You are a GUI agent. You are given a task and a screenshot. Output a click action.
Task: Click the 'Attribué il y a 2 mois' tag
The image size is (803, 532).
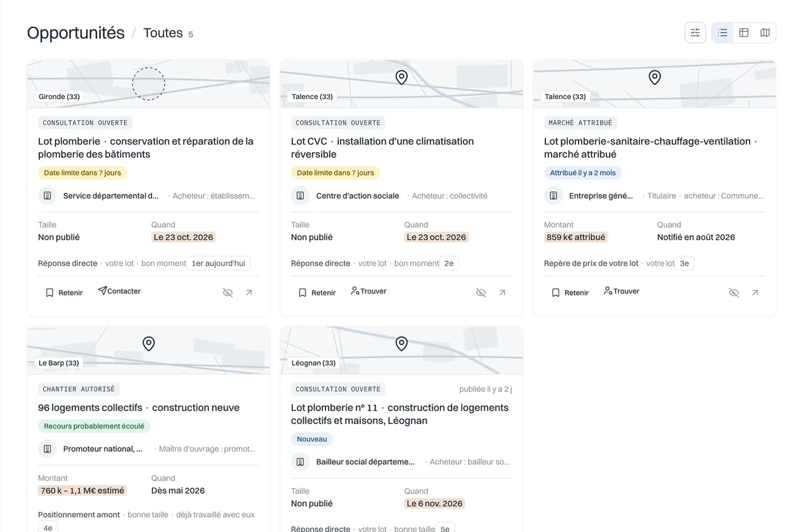click(583, 173)
